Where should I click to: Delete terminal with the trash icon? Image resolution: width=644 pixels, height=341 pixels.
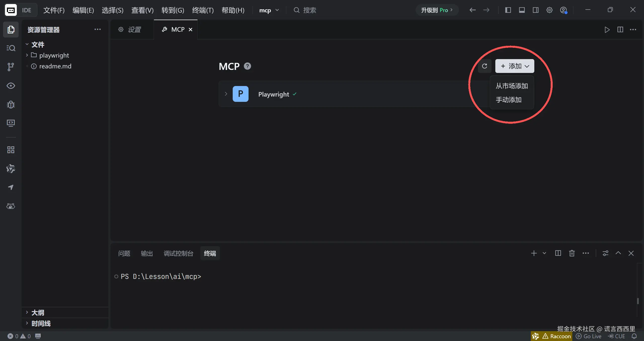point(572,253)
